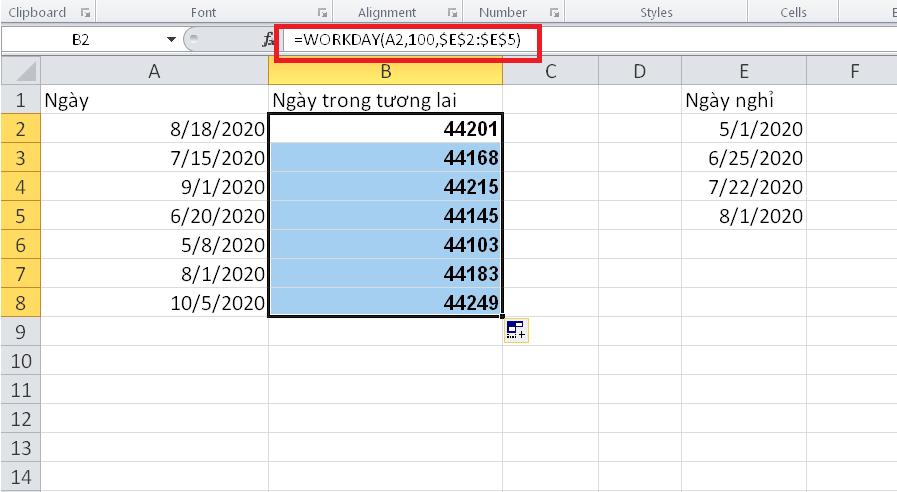Select cell containing 6/20/2020
Viewport: 897px width, 492px height.
tap(154, 216)
